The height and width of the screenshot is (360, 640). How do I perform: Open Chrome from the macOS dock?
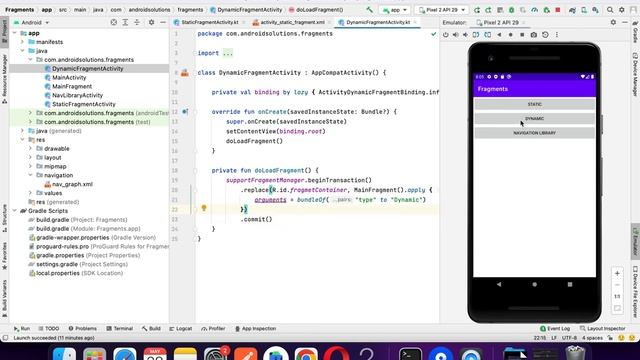[x=306, y=354]
